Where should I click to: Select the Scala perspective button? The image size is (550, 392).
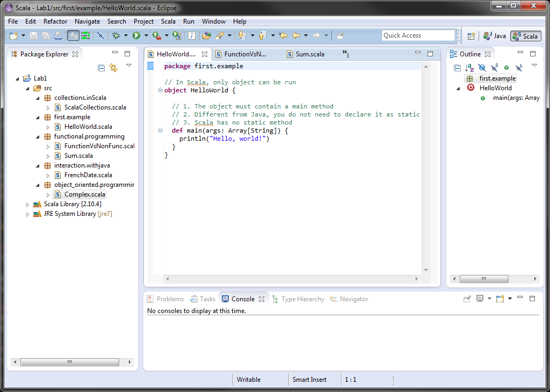pyautogui.click(x=525, y=36)
